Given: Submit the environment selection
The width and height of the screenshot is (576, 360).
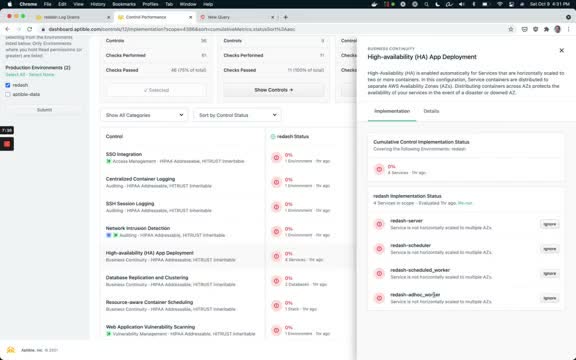Looking at the screenshot, I should click(x=44, y=110).
